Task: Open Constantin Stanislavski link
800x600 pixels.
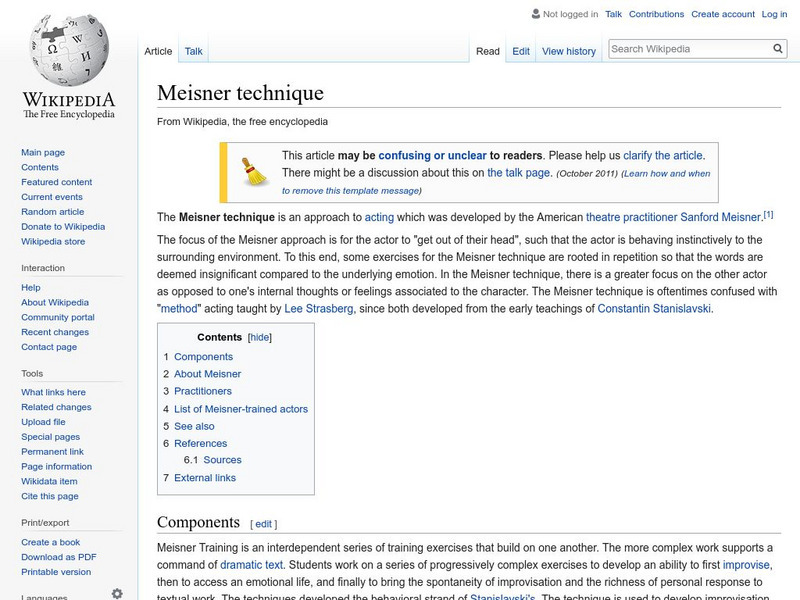Action: [654, 308]
